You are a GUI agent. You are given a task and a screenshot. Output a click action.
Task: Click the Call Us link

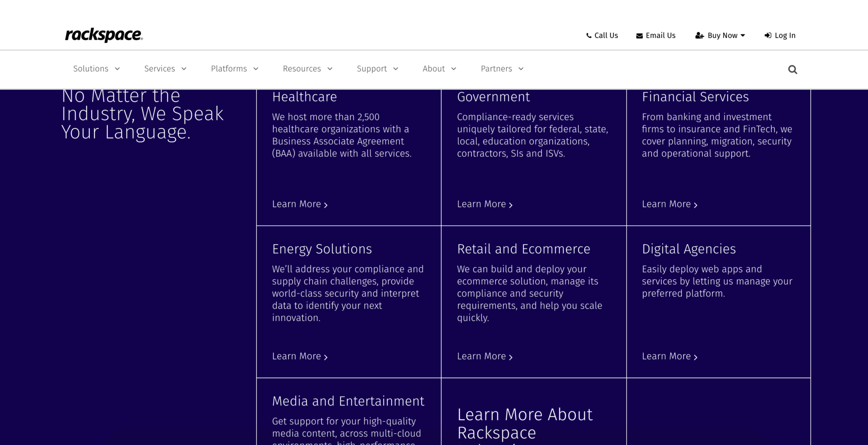(606, 35)
